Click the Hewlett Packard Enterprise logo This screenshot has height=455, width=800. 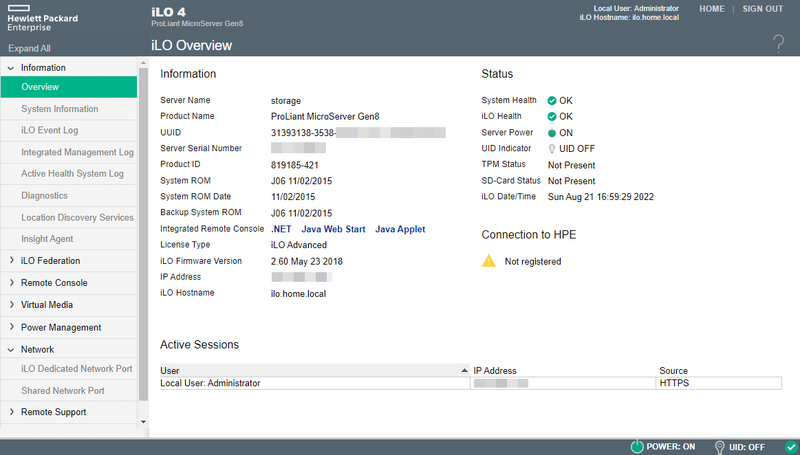point(42,18)
